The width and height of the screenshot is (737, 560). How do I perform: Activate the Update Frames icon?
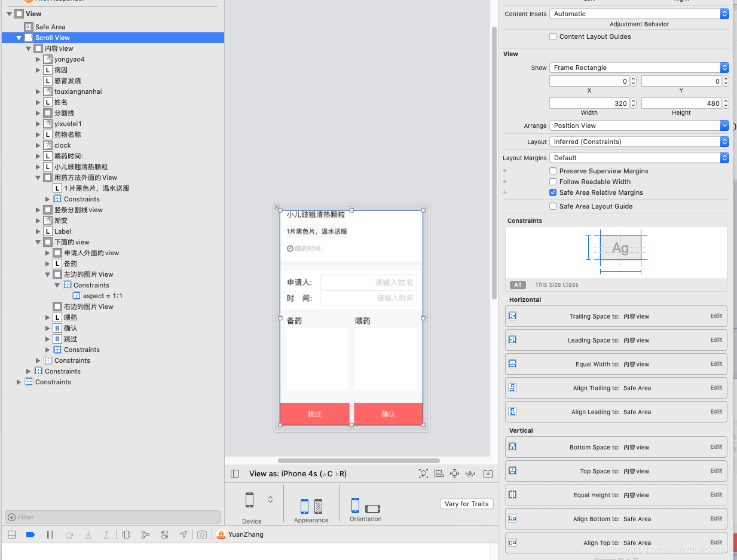(x=423, y=473)
